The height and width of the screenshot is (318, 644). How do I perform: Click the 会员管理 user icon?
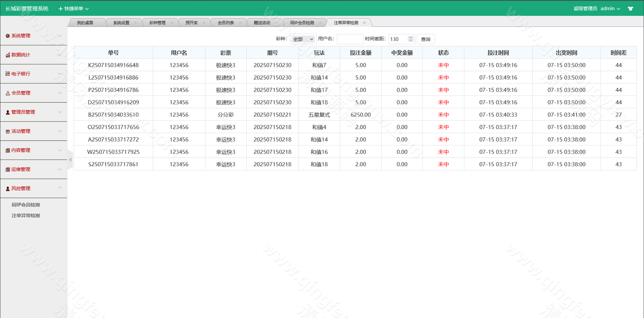[x=8, y=93]
